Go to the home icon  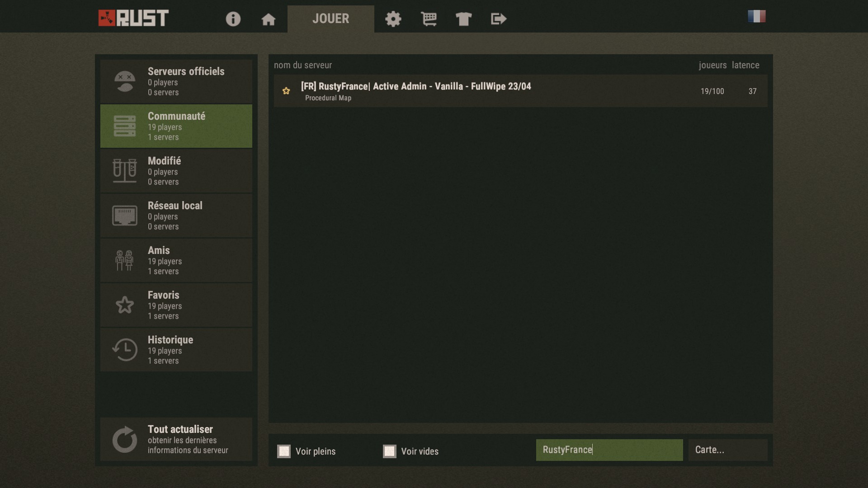click(269, 19)
